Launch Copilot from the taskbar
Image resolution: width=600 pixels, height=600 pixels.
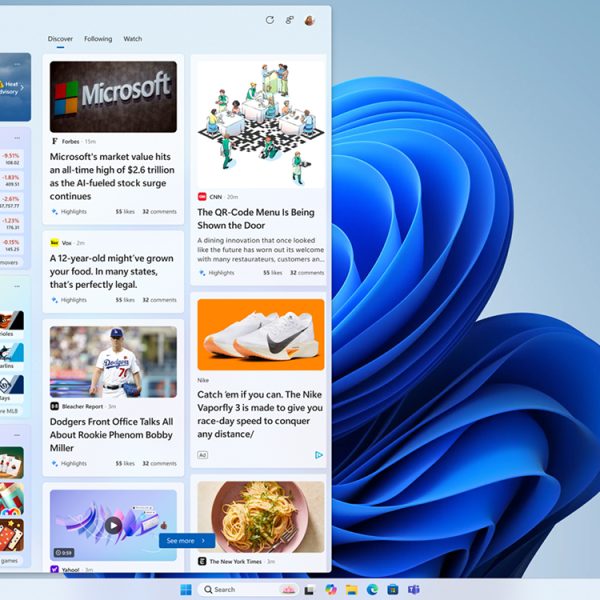[x=331, y=589]
